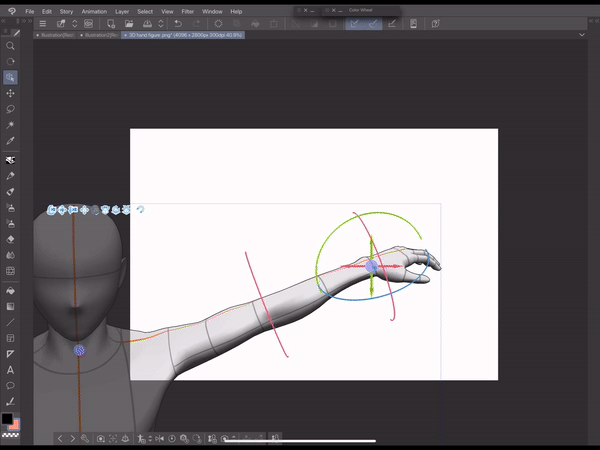Select the Text tool

10,370
